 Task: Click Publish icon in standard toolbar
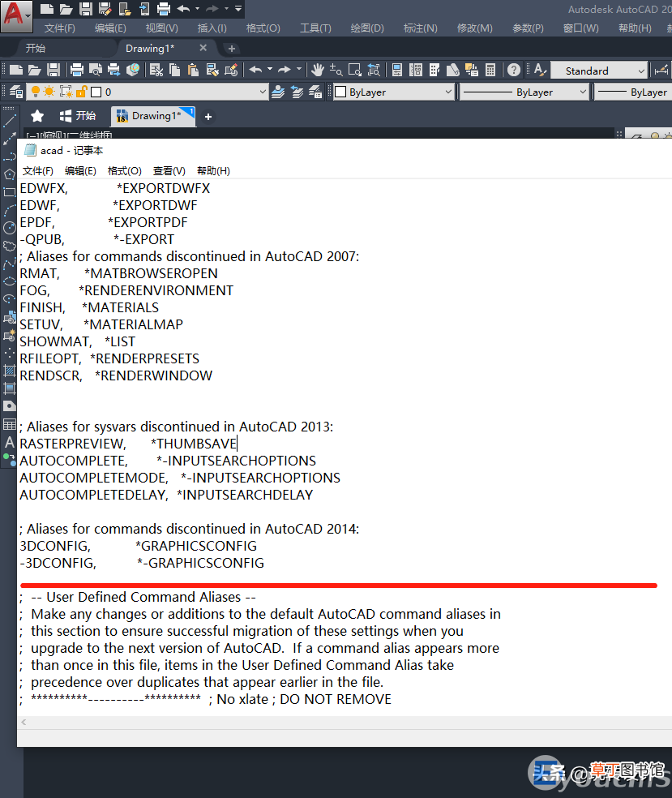coord(114,70)
